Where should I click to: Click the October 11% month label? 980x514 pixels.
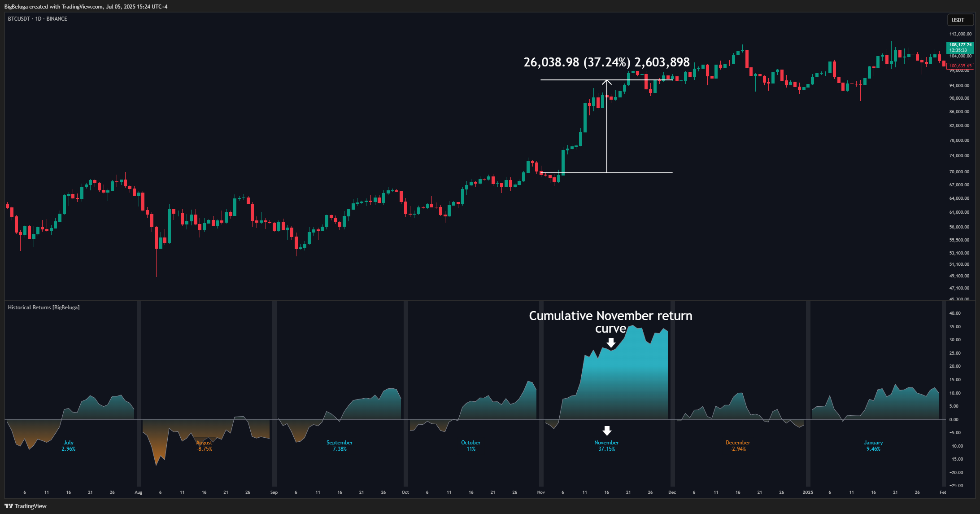(x=471, y=446)
